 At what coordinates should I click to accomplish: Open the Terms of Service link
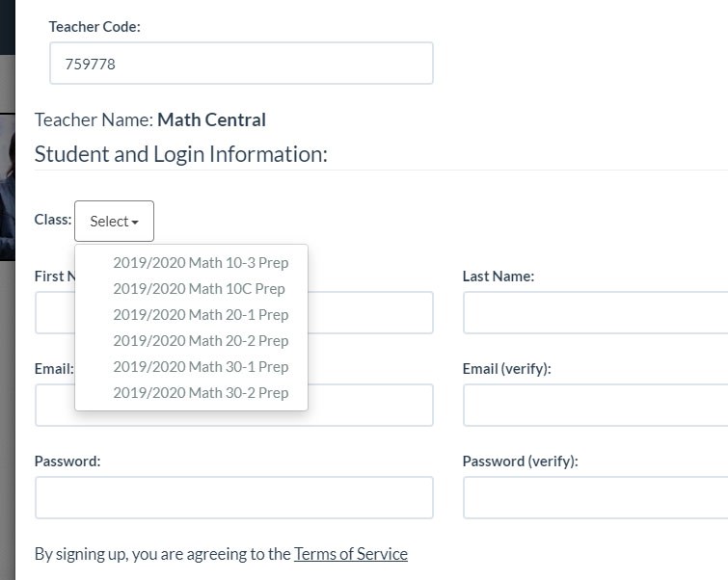click(x=351, y=554)
